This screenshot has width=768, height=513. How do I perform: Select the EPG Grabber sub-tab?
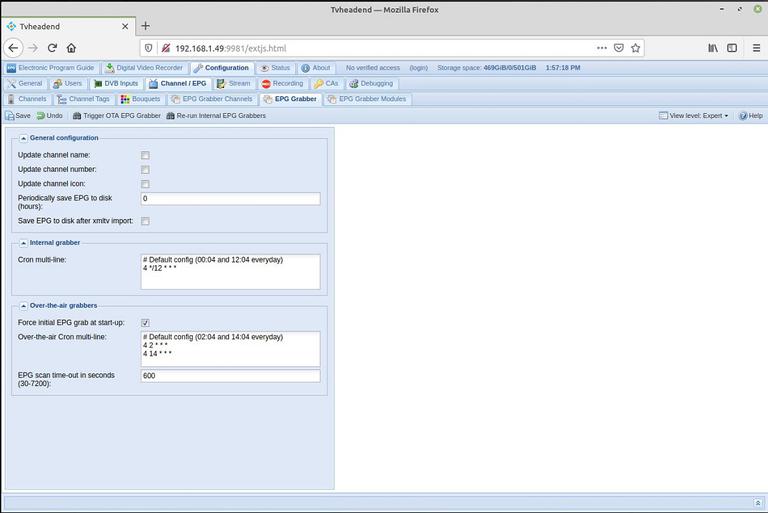290,99
